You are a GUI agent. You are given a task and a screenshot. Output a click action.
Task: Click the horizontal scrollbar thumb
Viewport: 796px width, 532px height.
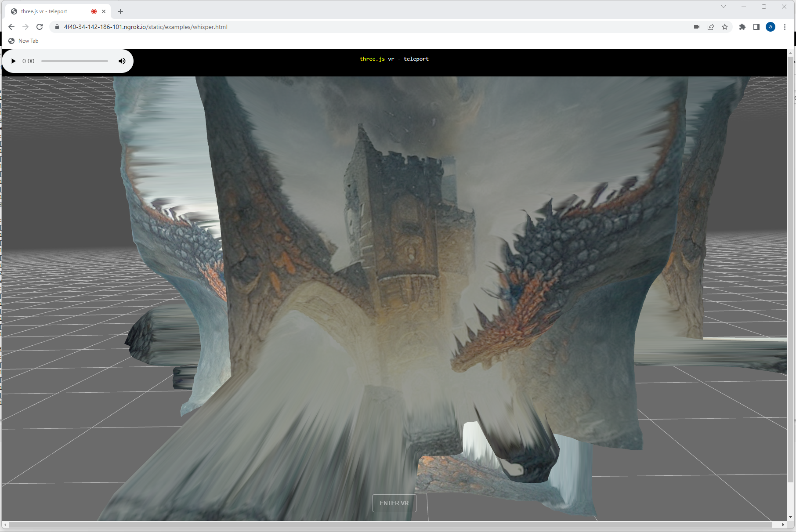click(x=391, y=525)
